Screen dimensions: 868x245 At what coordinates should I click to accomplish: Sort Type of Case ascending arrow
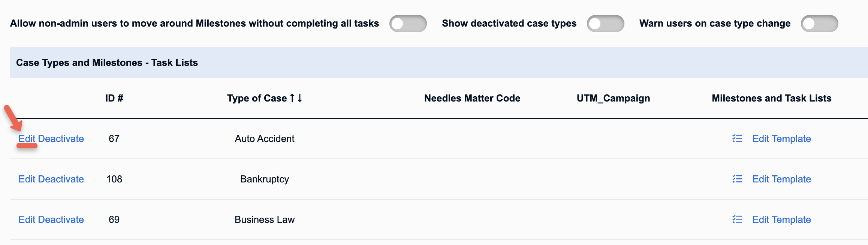292,98
